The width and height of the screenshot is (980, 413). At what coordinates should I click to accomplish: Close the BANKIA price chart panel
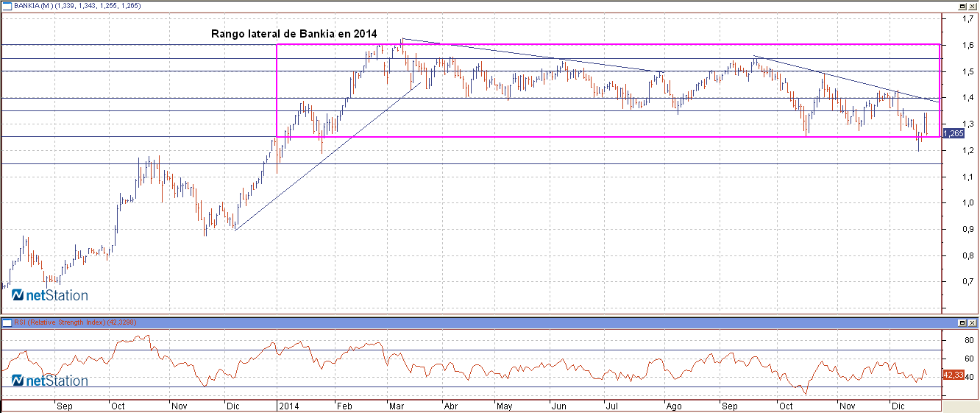click(972, 5)
